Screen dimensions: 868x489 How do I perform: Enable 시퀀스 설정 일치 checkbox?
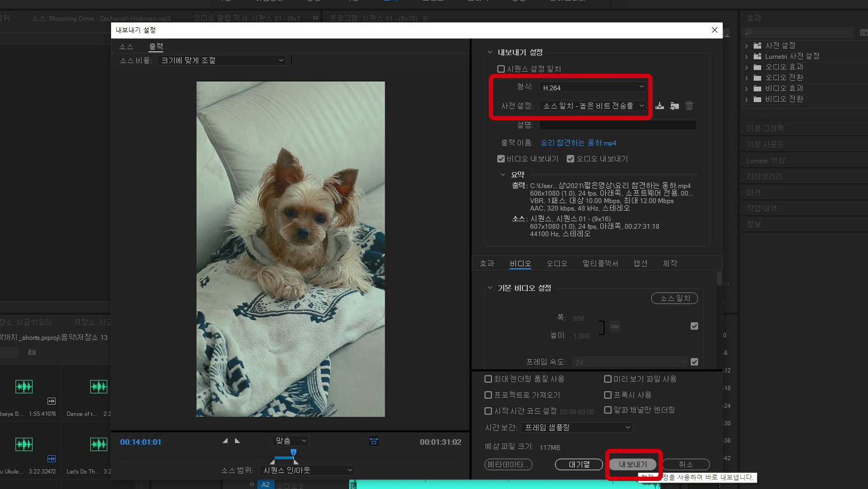[x=501, y=69]
